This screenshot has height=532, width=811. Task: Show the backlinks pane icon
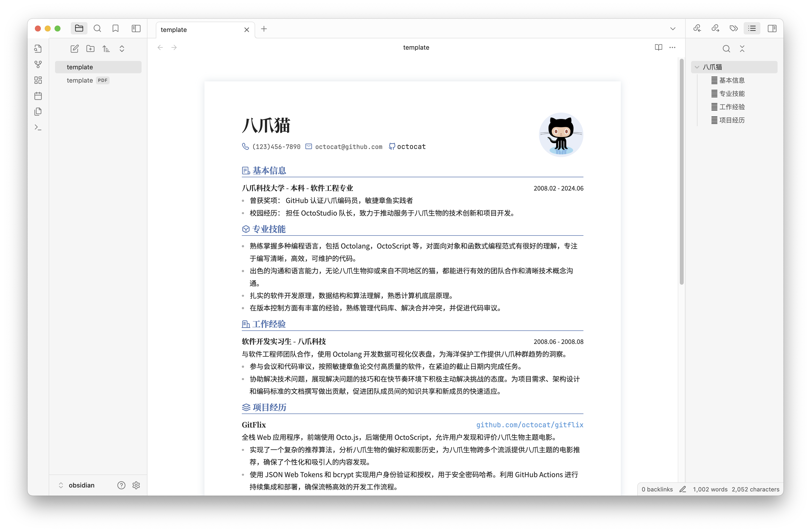click(697, 29)
